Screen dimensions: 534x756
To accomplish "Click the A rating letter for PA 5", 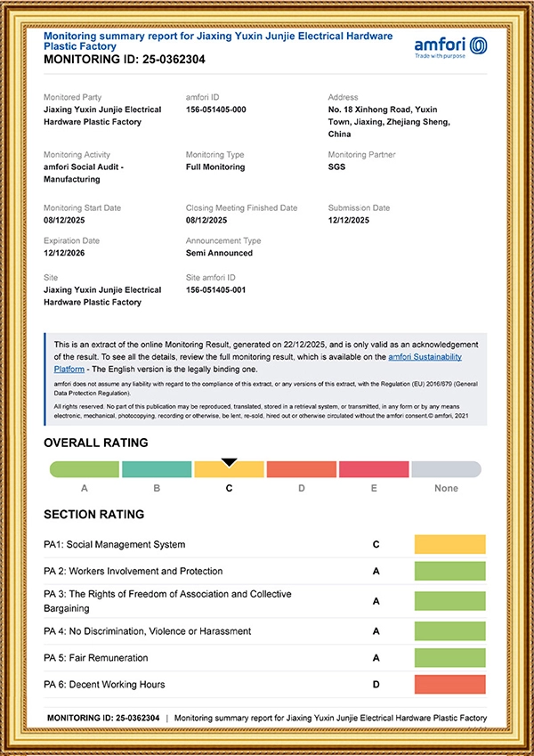I will click(376, 658).
